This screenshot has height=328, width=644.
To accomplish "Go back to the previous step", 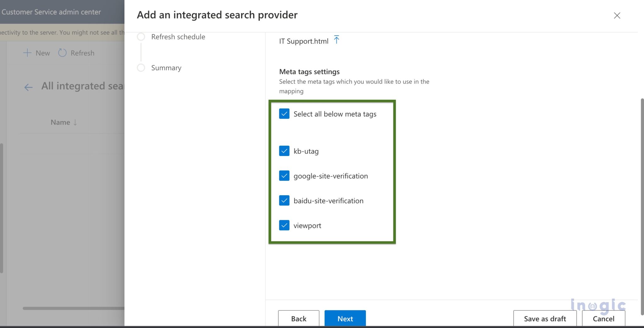I will click(x=298, y=319).
